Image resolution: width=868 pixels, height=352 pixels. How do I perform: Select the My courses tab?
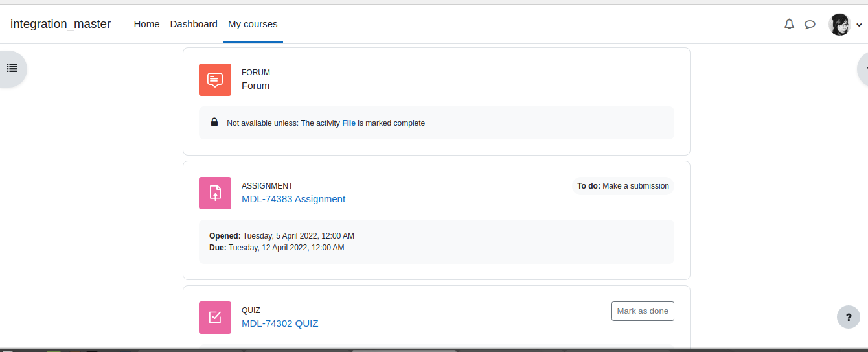(x=253, y=24)
